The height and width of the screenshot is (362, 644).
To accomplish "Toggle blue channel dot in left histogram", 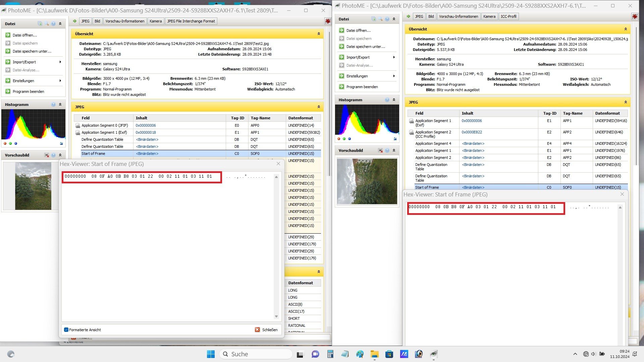I will coord(16,143).
